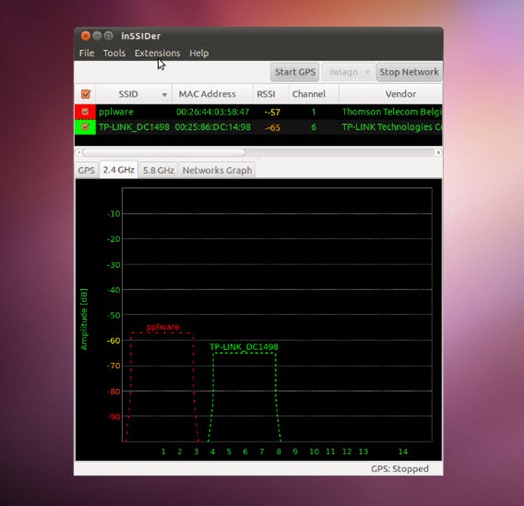Switch to the 2.4 GHz tab
This screenshot has width=524, height=506.
click(118, 170)
